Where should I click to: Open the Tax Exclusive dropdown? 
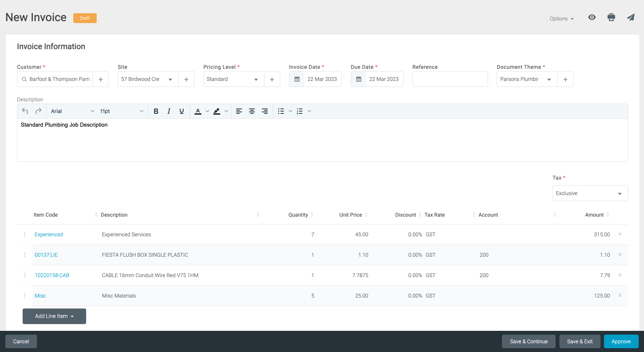pyautogui.click(x=590, y=194)
